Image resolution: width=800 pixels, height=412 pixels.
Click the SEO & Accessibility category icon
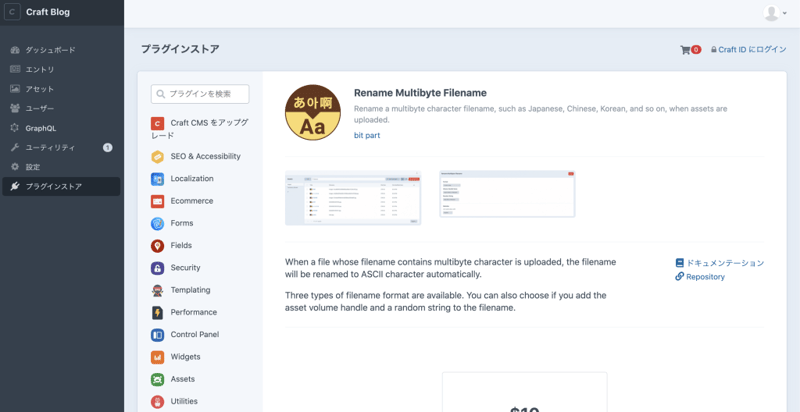pos(157,157)
